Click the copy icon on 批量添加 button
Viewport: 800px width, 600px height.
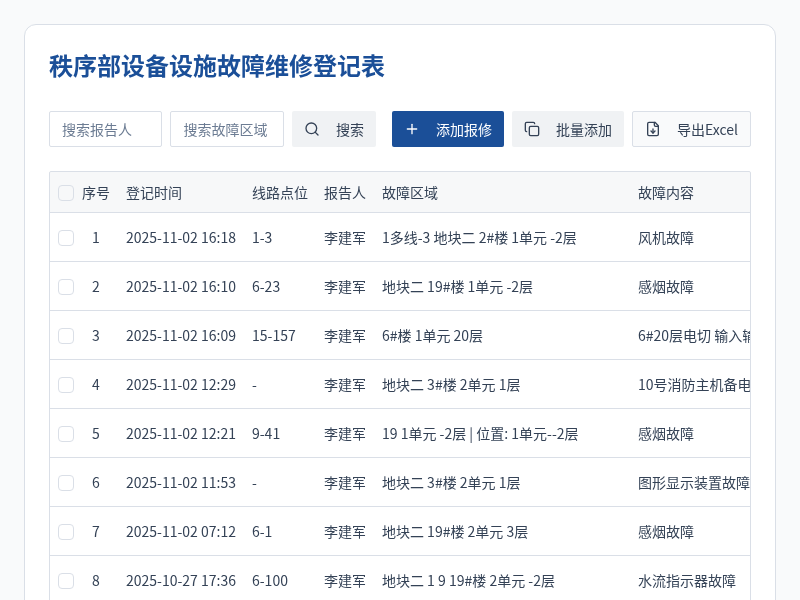point(531,129)
